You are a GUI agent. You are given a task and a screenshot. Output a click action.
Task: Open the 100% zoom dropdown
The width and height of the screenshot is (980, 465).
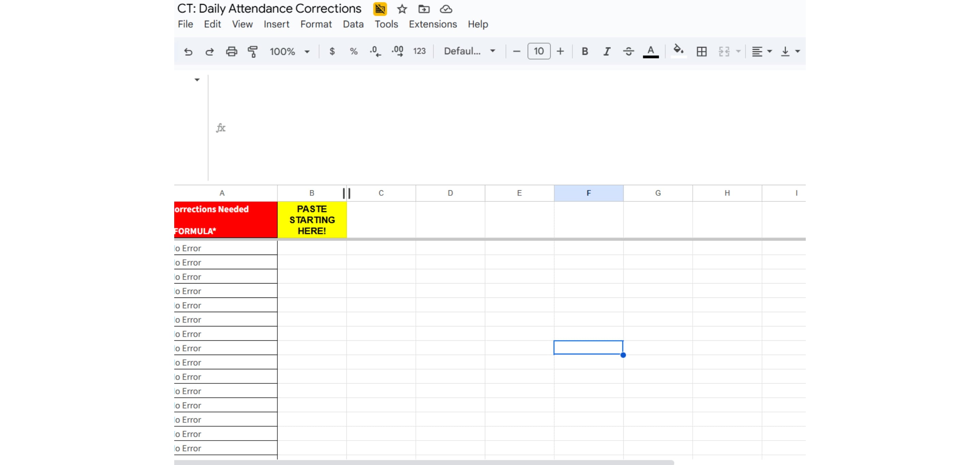[290, 51]
